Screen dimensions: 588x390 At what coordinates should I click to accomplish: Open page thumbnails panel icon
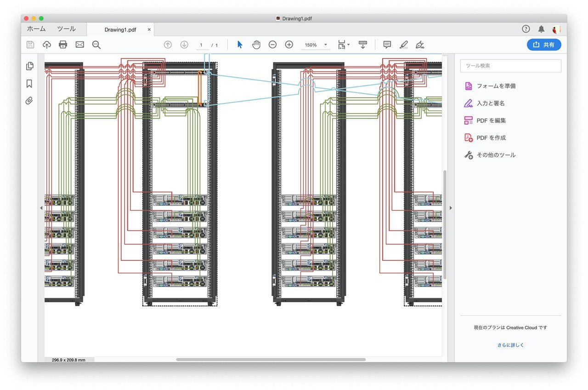pyautogui.click(x=30, y=66)
